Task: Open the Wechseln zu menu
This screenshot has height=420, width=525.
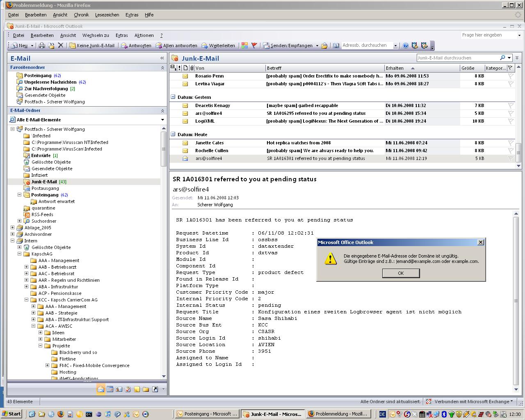Action: point(96,35)
